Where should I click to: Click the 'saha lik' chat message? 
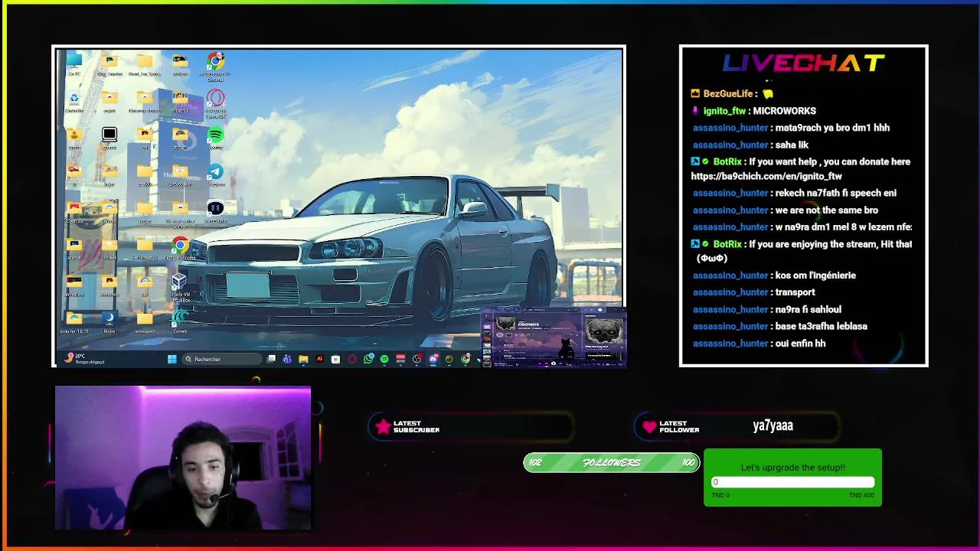coord(792,145)
